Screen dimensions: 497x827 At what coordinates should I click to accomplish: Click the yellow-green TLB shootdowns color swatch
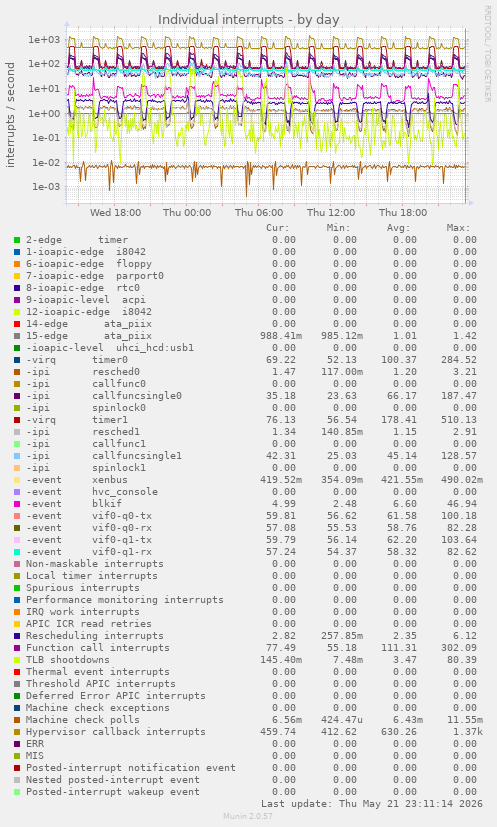(x=17, y=660)
